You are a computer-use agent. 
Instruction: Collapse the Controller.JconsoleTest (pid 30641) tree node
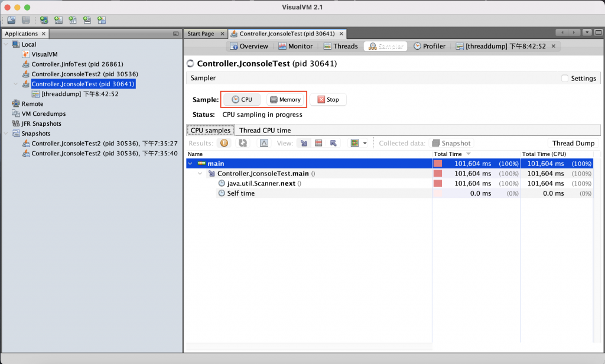tap(16, 84)
